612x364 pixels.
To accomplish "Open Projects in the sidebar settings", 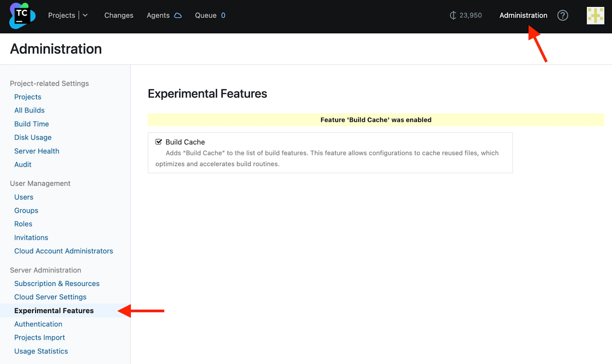I will tap(28, 97).
